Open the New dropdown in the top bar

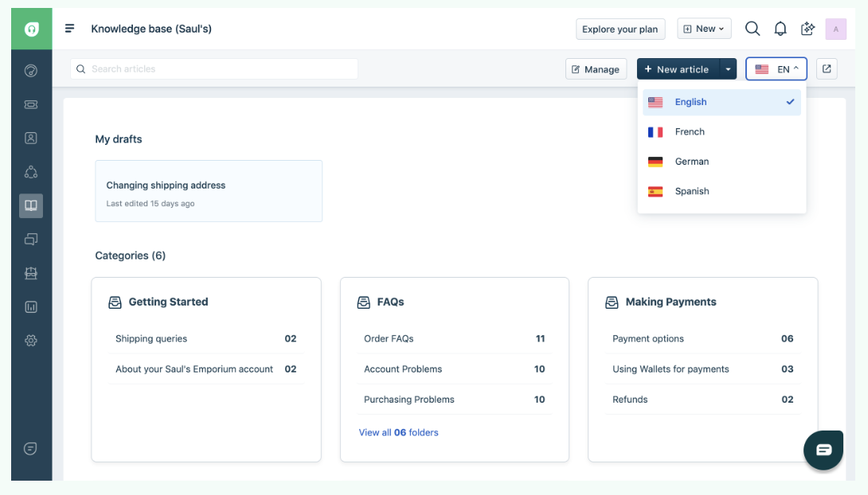click(703, 28)
